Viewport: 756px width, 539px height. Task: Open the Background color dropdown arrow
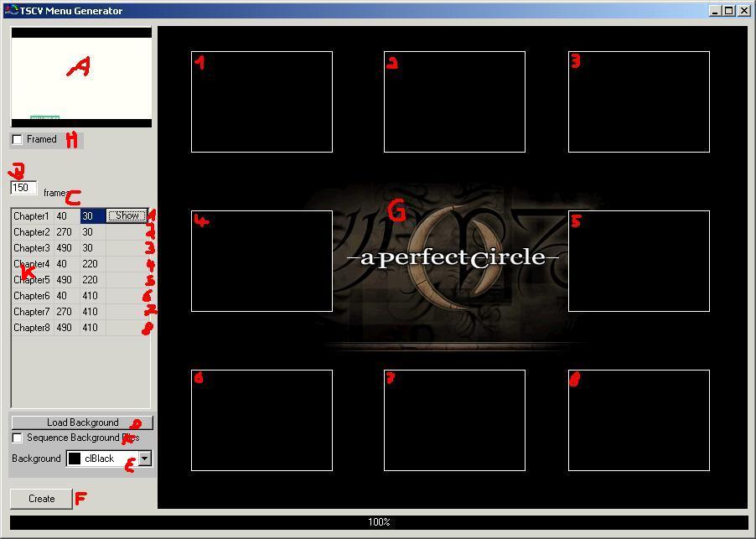pos(145,459)
